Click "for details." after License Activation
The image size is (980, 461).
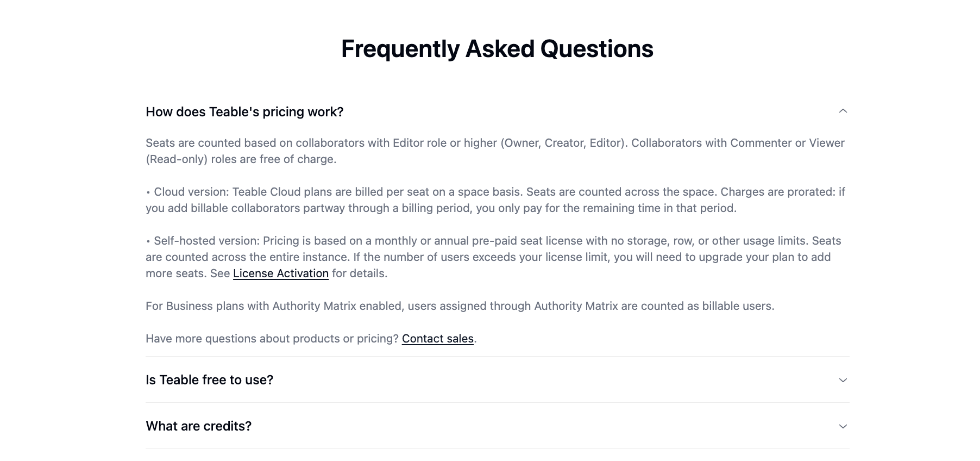[x=360, y=273]
